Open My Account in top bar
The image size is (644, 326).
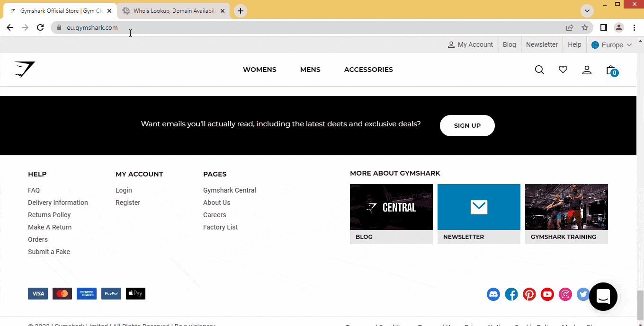[x=470, y=44]
